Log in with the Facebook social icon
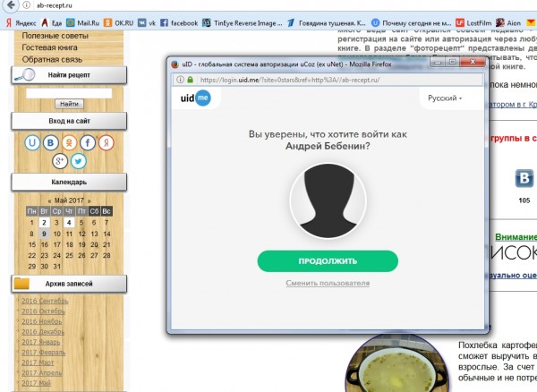Image resolution: width=537 pixels, height=392 pixels. click(88, 142)
